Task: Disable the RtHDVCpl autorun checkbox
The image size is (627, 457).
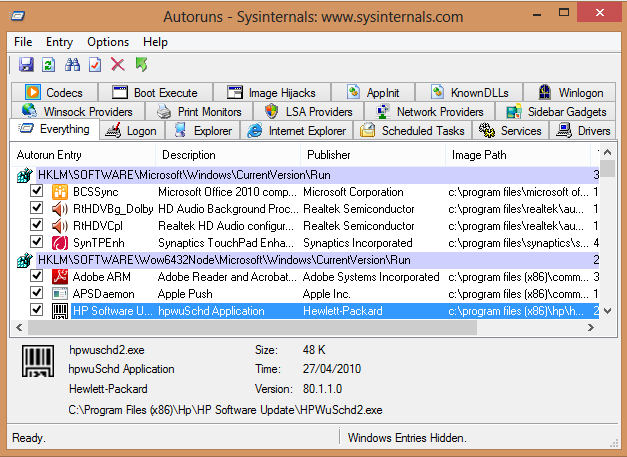Action: click(x=36, y=224)
